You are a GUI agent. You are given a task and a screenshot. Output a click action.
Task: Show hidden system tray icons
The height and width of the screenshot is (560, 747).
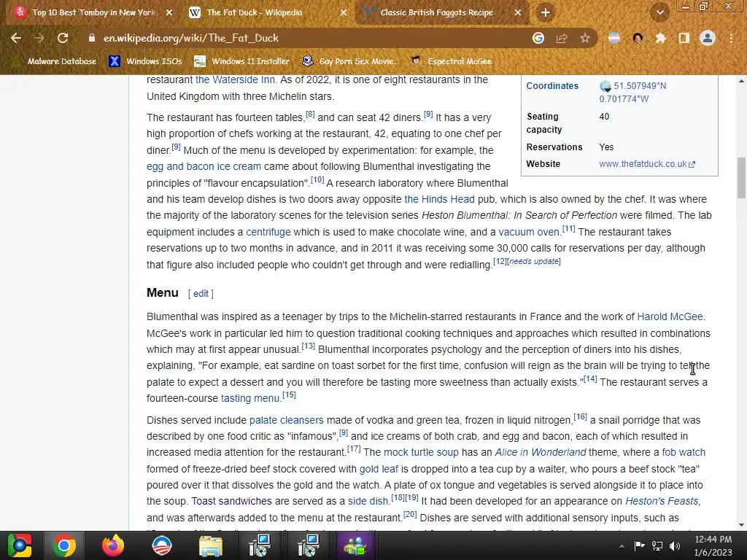coord(622,546)
